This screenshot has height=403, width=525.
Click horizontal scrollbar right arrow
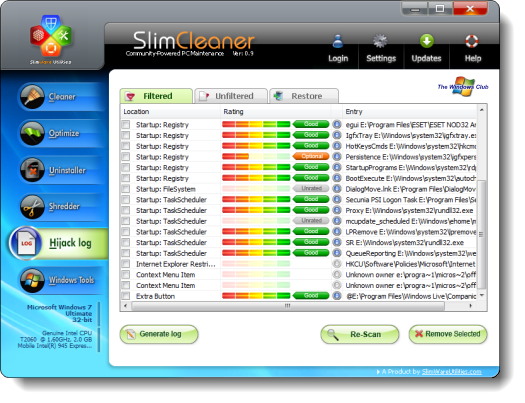coord(471,306)
